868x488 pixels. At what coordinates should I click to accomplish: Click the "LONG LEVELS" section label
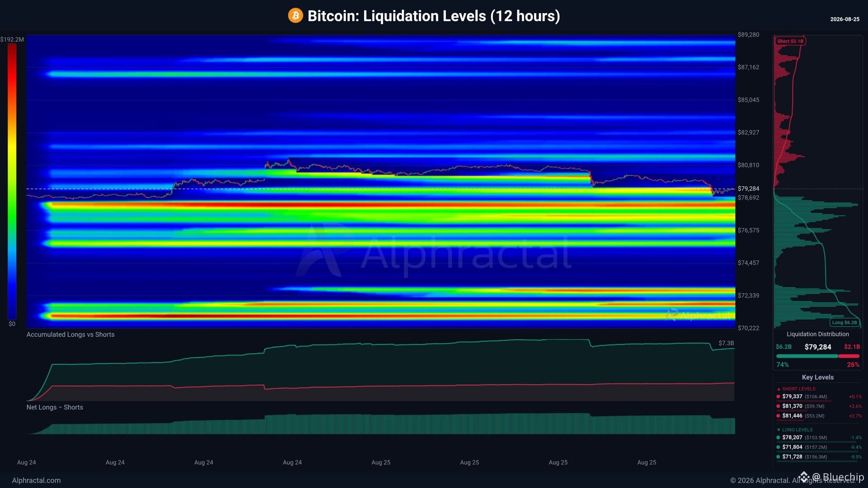click(797, 430)
